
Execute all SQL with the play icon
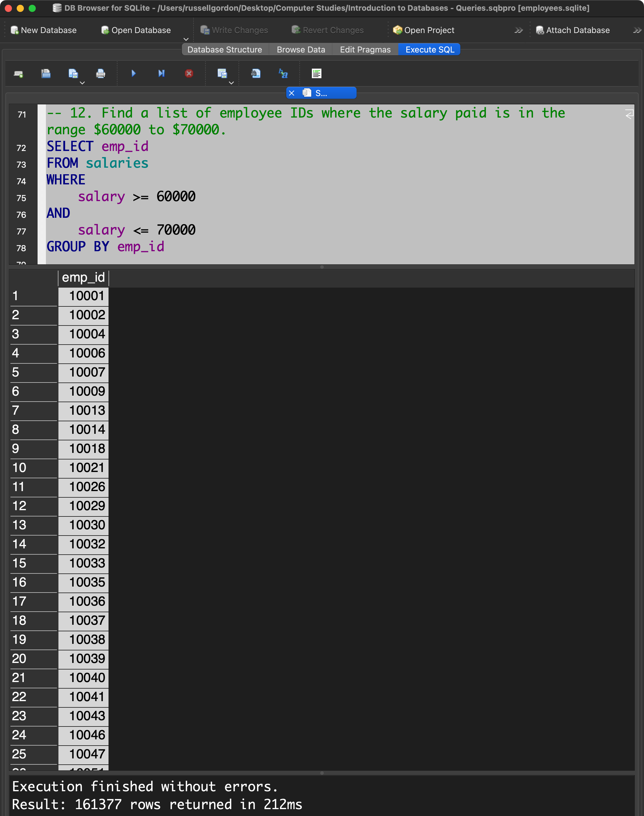point(134,74)
